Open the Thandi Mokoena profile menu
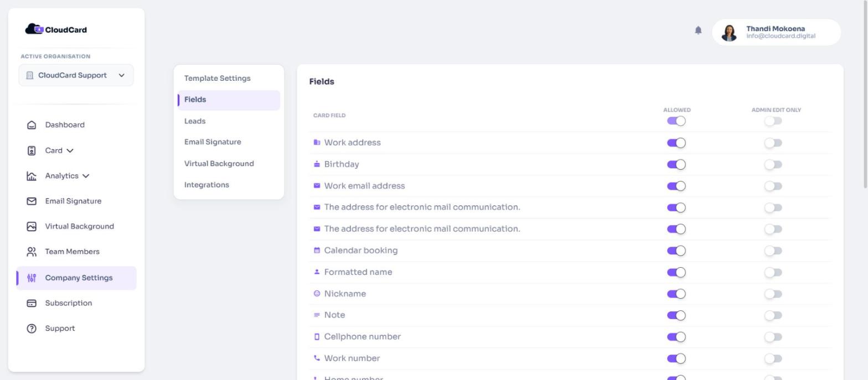The image size is (868, 380). pyautogui.click(x=776, y=32)
